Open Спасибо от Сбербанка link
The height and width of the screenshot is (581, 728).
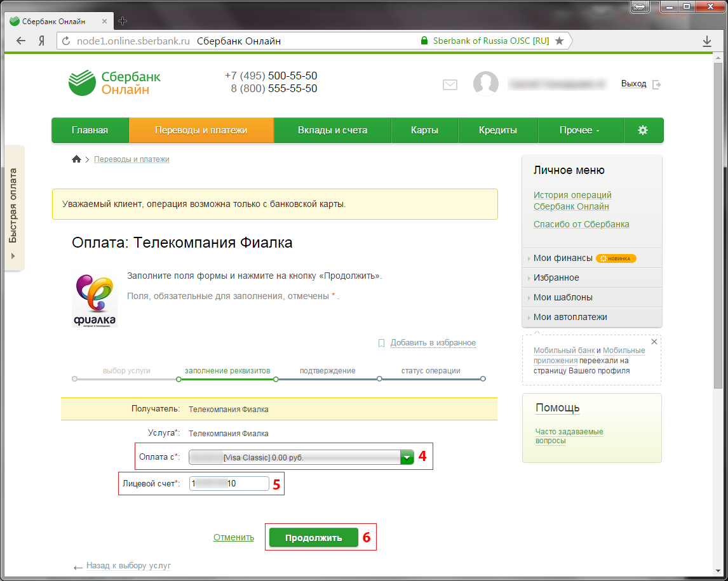(x=581, y=224)
